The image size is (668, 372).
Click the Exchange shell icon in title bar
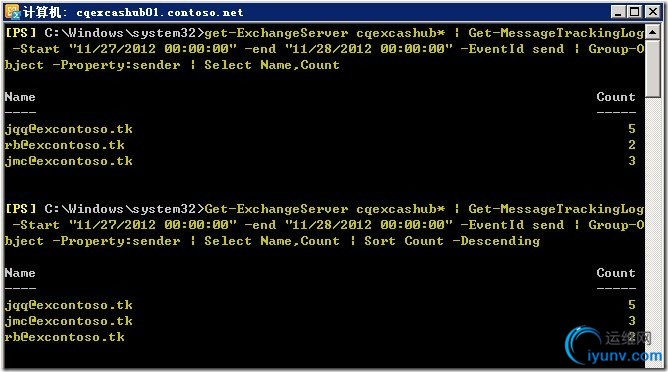[12, 12]
